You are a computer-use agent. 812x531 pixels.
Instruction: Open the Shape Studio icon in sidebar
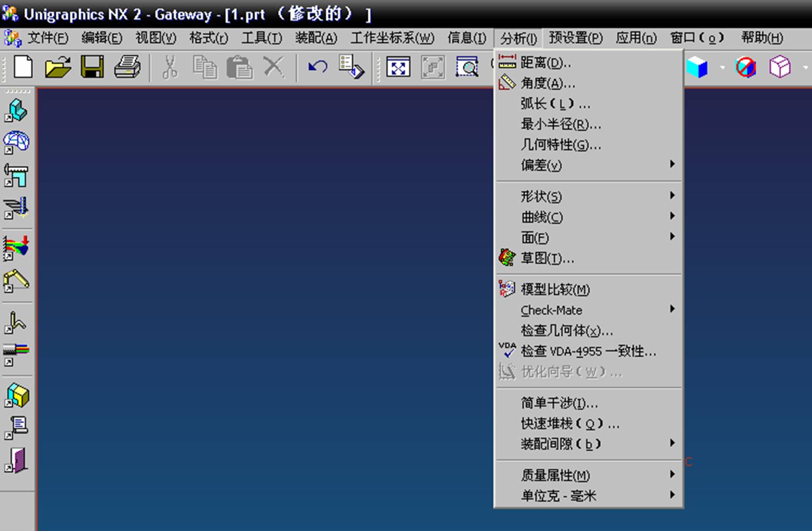pyautogui.click(x=17, y=143)
